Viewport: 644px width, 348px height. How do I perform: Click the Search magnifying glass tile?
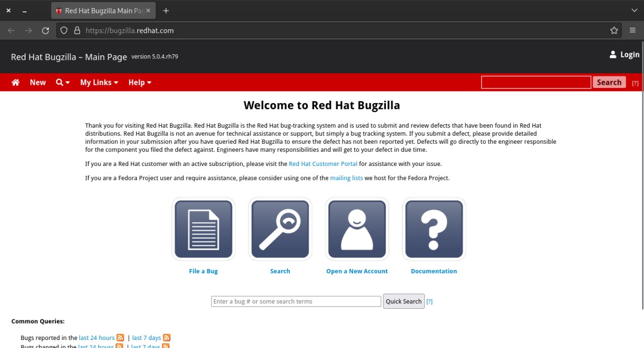(x=280, y=229)
